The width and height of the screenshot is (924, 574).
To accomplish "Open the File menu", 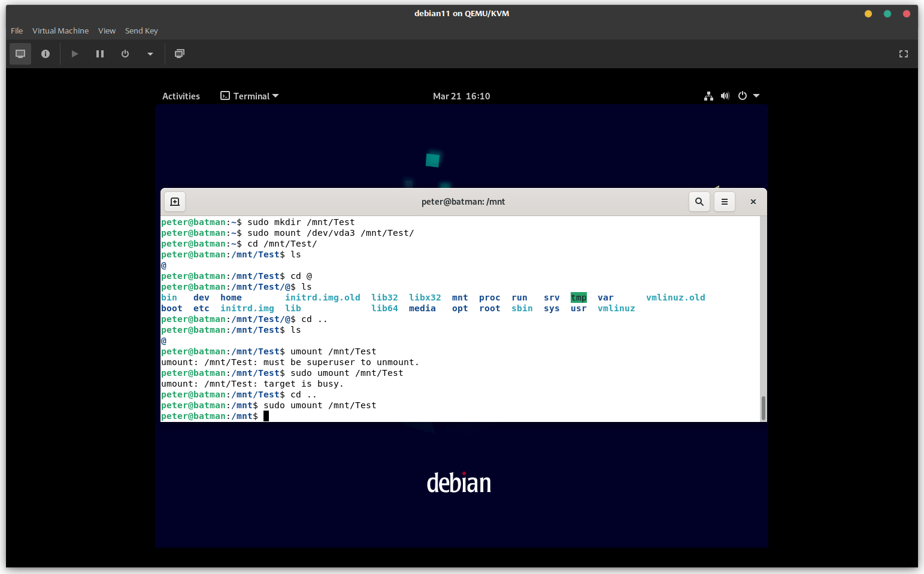I will click(x=17, y=31).
